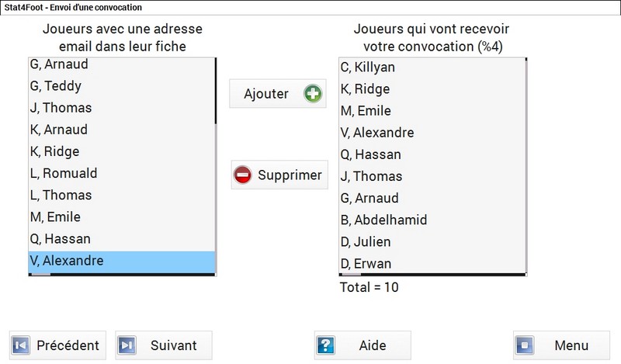621x364 pixels.
Task: Click the left list horizontal scrollbar thumb
Action: coord(41,274)
